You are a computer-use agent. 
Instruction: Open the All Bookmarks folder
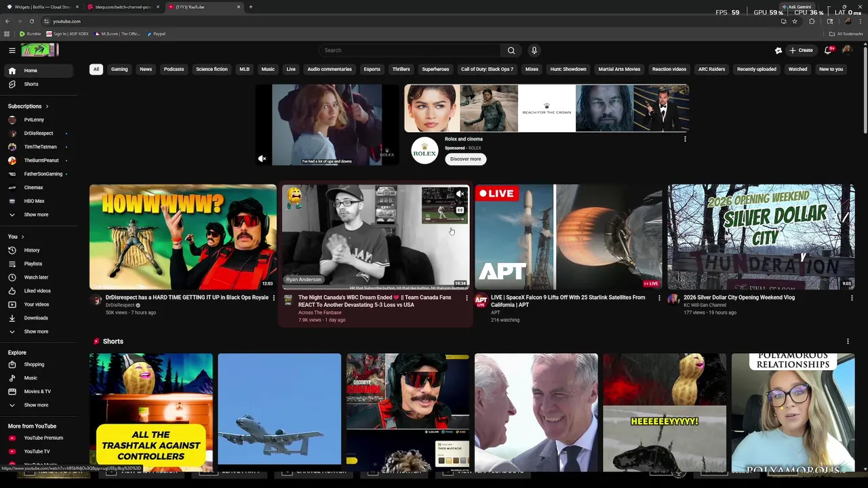click(846, 34)
